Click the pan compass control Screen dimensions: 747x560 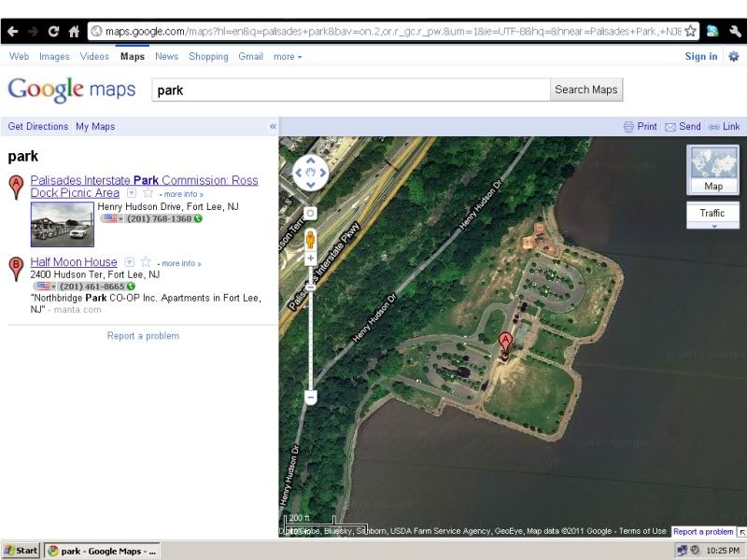tap(311, 172)
